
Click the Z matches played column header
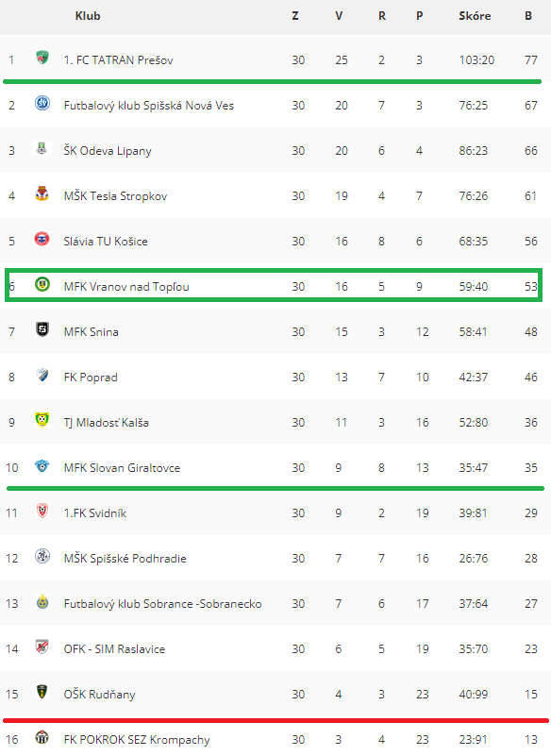click(x=295, y=16)
